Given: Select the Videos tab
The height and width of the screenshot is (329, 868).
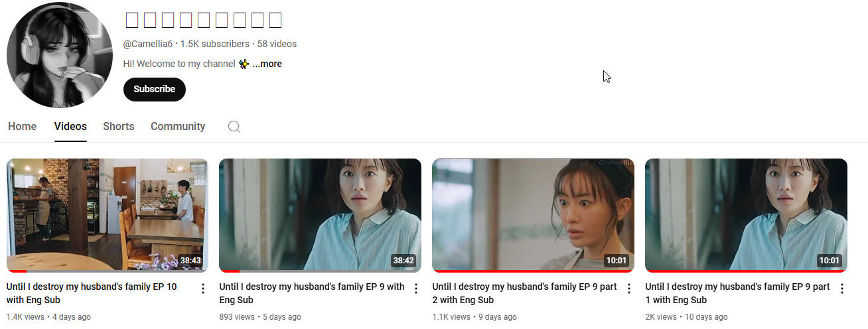Looking at the screenshot, I should pyautogui.click(x=70, y=126).
